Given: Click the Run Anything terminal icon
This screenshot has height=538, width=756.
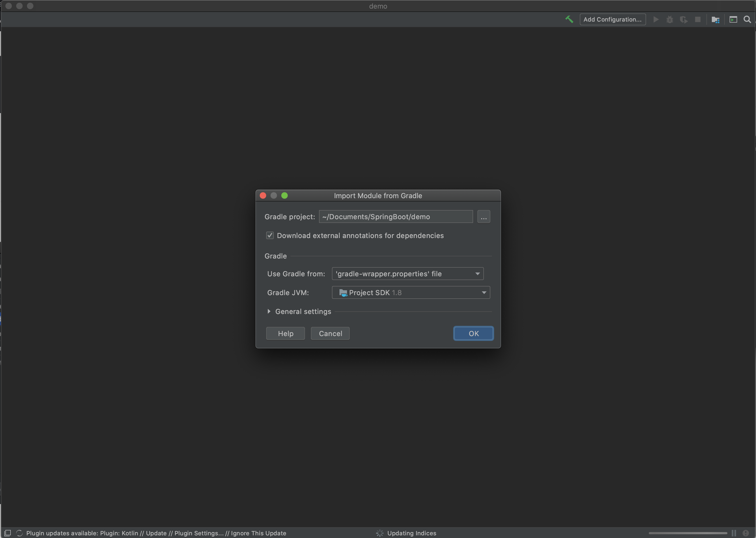Looking at the screenshot, I should click(733, 20).
